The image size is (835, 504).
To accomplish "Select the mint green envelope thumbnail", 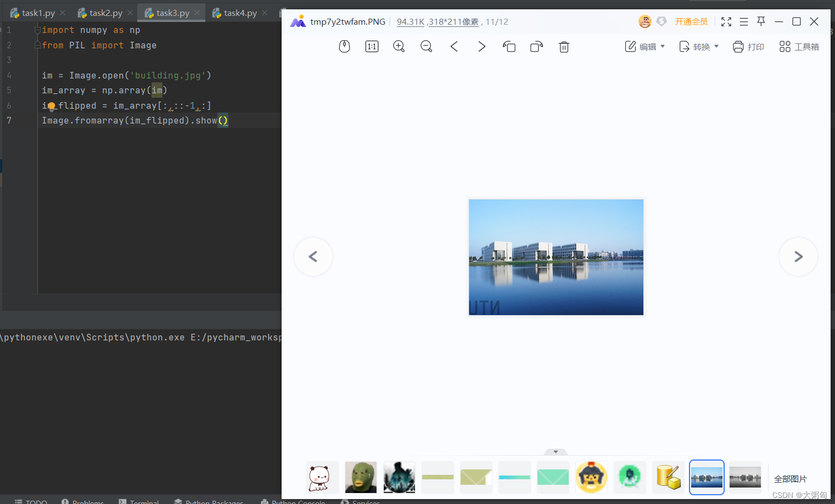I will pos(553,477).
